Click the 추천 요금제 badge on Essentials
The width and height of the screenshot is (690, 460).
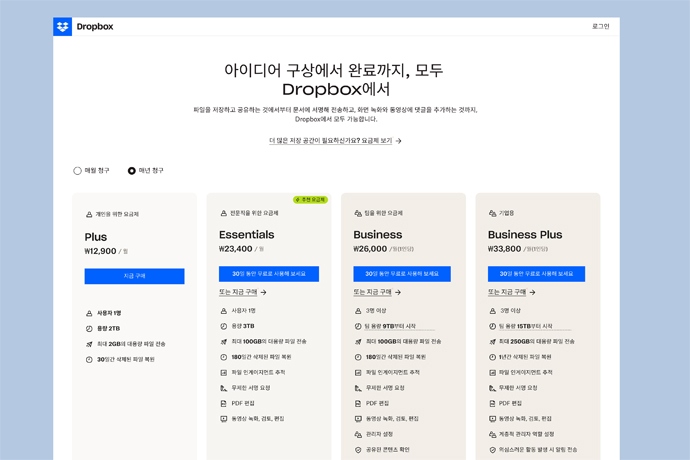(x=310, y=200)
